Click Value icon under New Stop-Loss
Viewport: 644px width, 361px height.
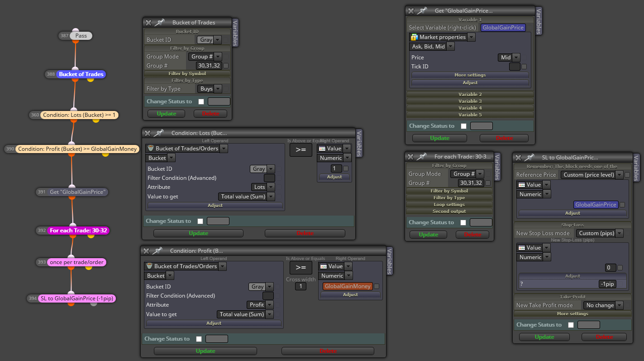521,247
